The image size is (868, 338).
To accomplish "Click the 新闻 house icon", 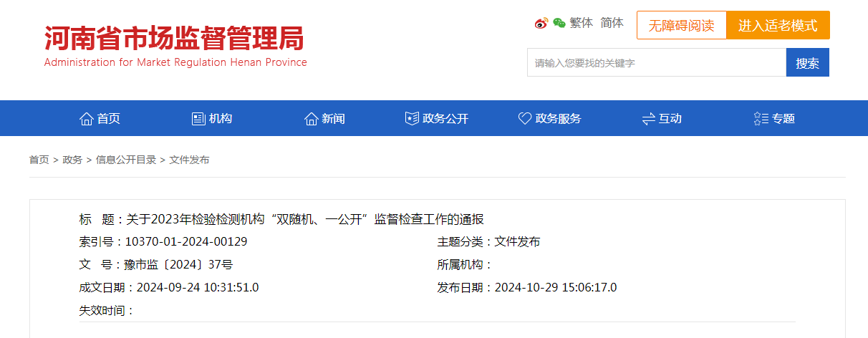I will (312, 119).
